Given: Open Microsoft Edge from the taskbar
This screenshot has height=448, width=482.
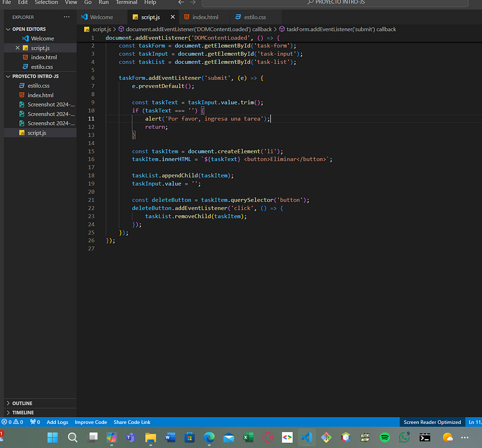Looking at the screenshot, I should (209, 437).
